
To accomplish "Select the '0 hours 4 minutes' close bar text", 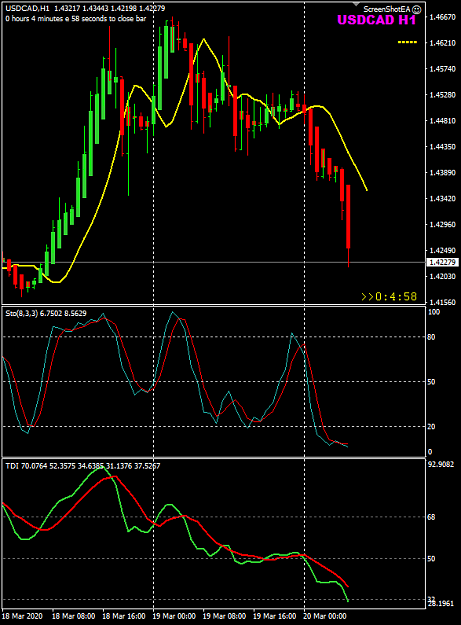I will point(76,18).
